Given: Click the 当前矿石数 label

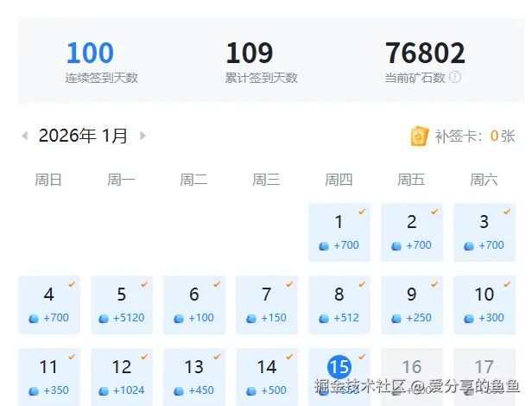Looking at the screenshot, I should coord(415,78).
